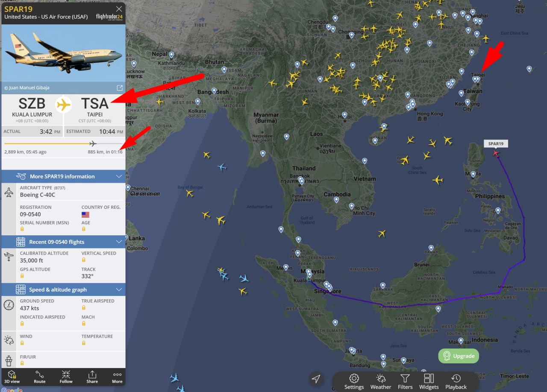
Task: Click the locked Wind padlock icon
Action: pos(22,343)
